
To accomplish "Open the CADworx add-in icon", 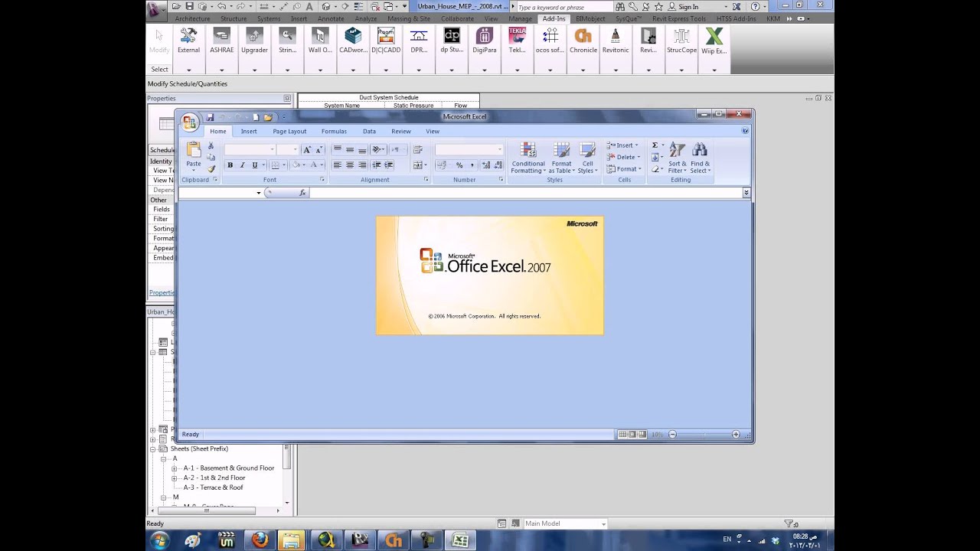I will coord(353,41).
